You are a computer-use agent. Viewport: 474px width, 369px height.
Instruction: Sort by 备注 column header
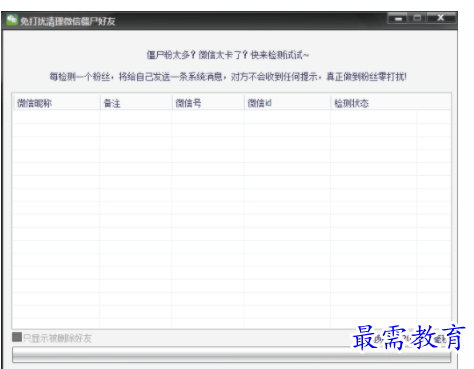pos(136,103)
